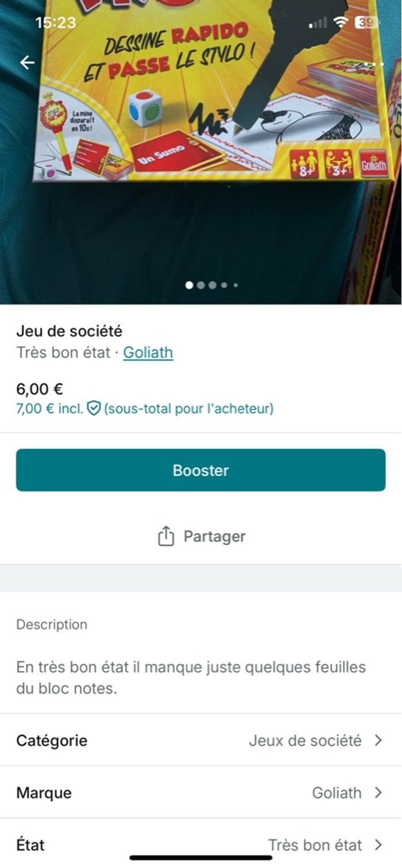Tap the share icon beside Partager
Viewport: 402px width, 868px height.
(165, 536)
